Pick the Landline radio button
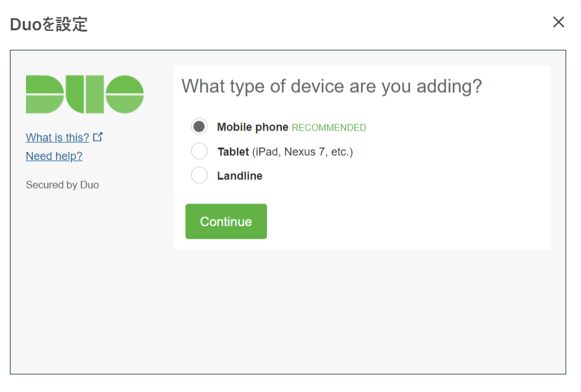Image resolution: width=581 pixels, height=392 pixels. 199,176
